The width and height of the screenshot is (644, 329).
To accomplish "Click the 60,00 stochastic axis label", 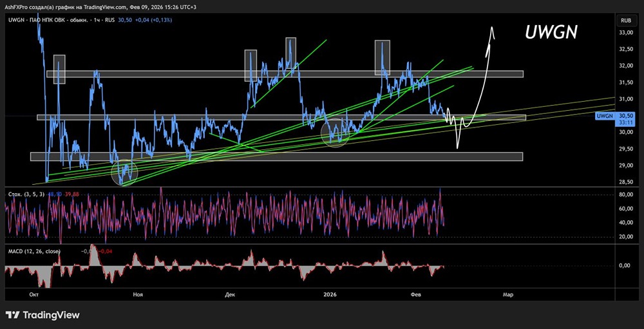I will click(x=625, y=209).
